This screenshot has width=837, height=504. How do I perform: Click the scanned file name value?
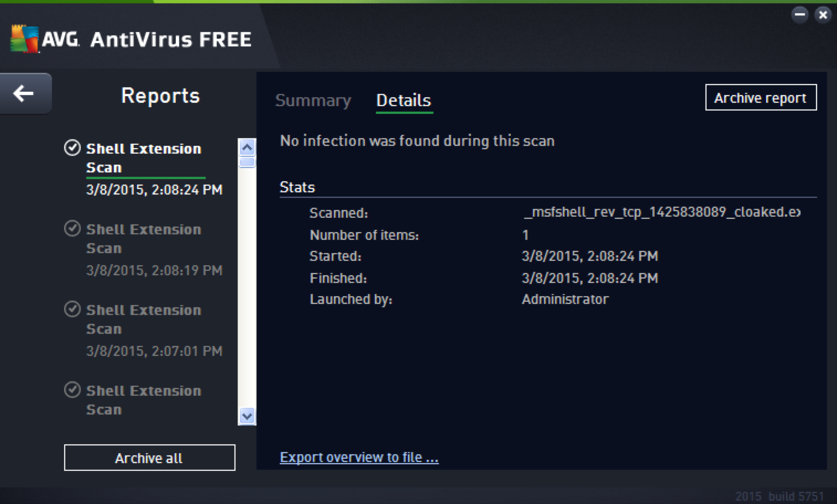click(662, 212)
